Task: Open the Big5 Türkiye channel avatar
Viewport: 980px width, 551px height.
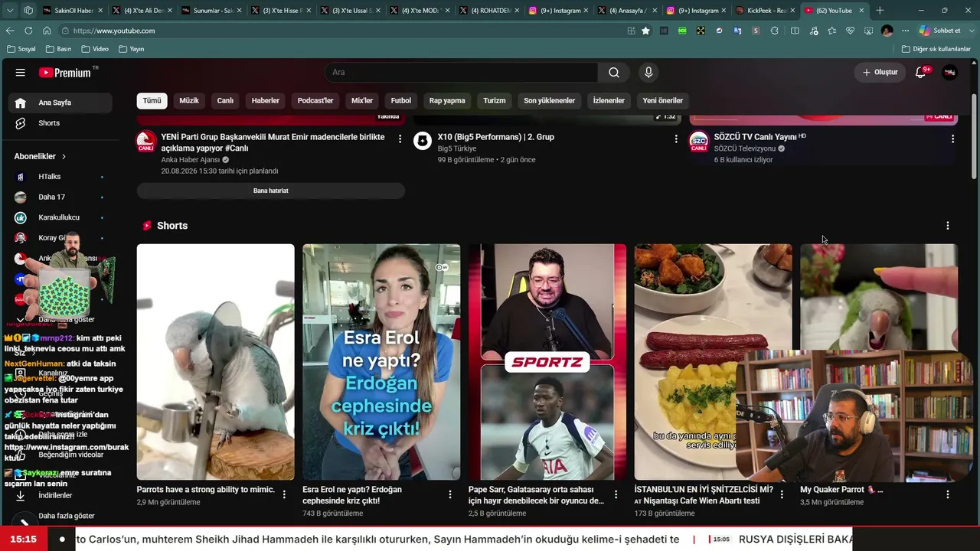Action: point(423,141)
